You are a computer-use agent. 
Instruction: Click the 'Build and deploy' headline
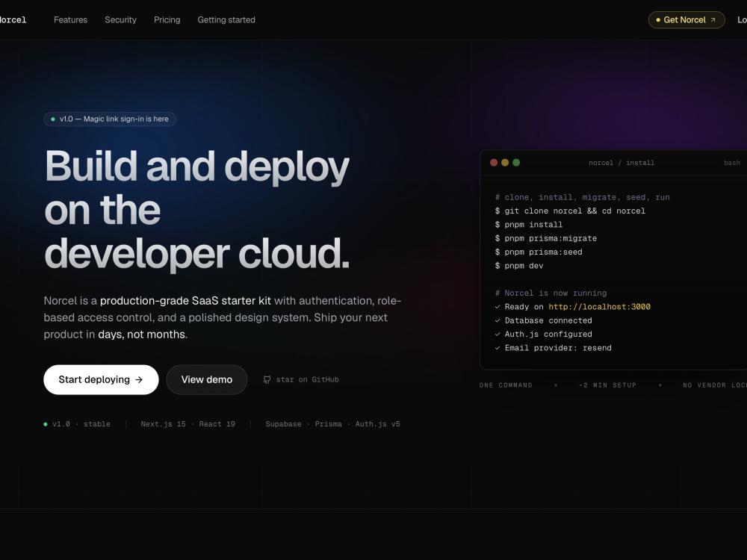197,167
